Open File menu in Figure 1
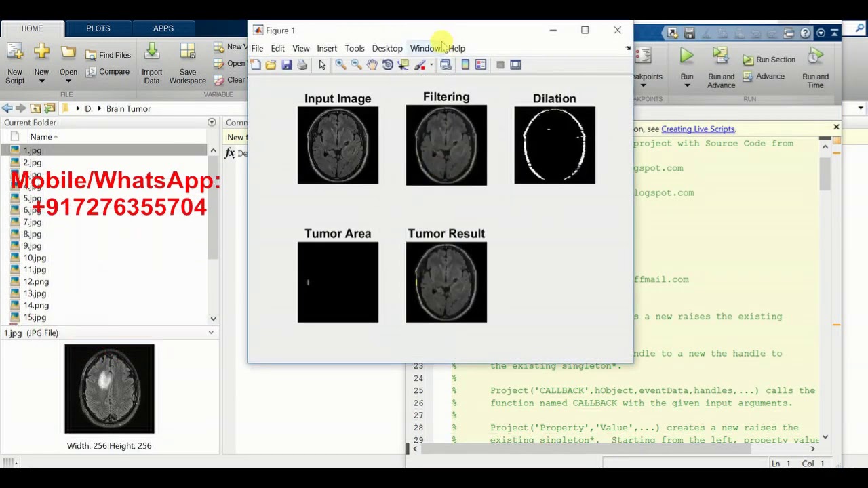The width and height of the screenshot is (868, 488). point(257,48)
